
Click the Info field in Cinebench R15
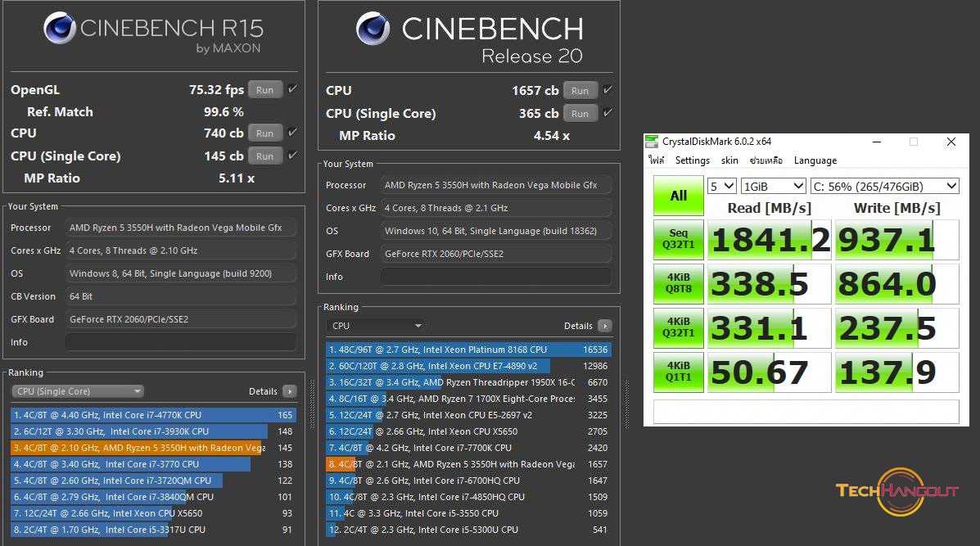coord(181,342)
